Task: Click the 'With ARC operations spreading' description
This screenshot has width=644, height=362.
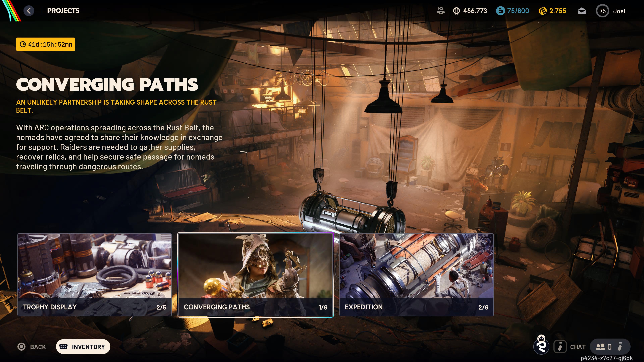Action: pyautogui.click(x=119, y=147)
